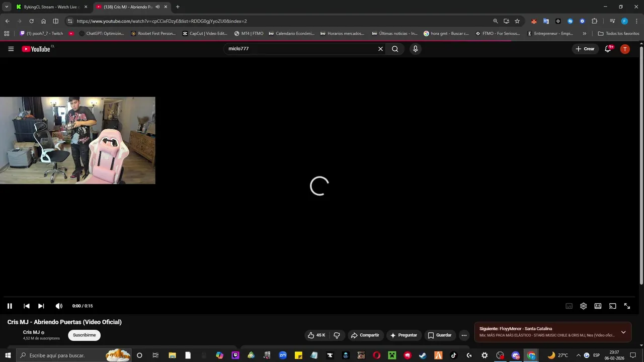Dislike the Cris MJ video
This screenshot has height=362, width=644.
click(x=337, y=335)
